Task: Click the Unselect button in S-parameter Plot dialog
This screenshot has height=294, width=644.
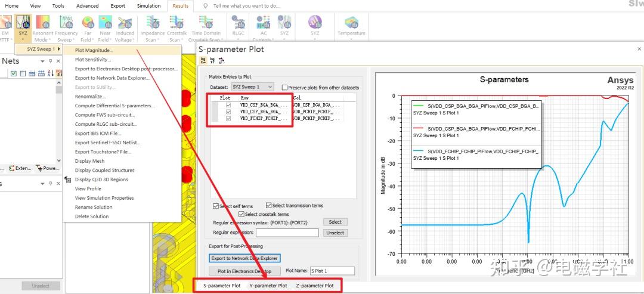Action: (335, 233)
